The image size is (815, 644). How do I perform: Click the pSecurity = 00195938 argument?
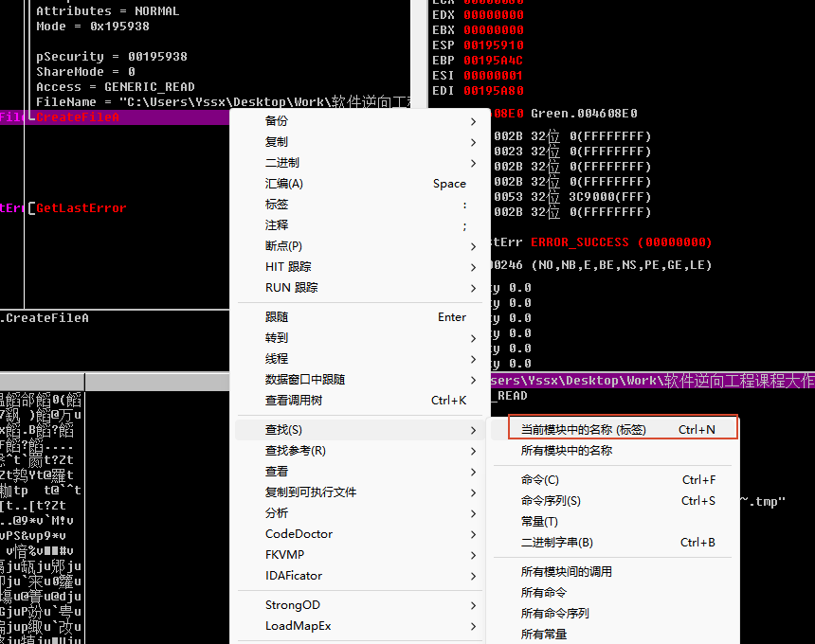tap(112, 56)
